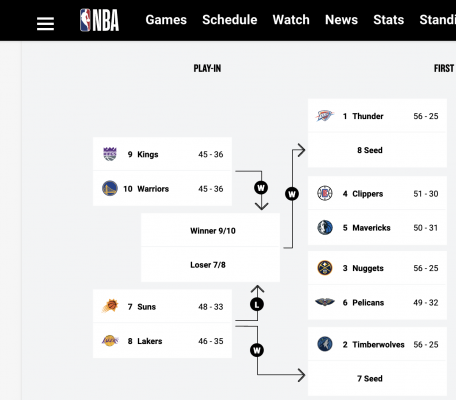Click the Suns team logo

coord(110,306)
